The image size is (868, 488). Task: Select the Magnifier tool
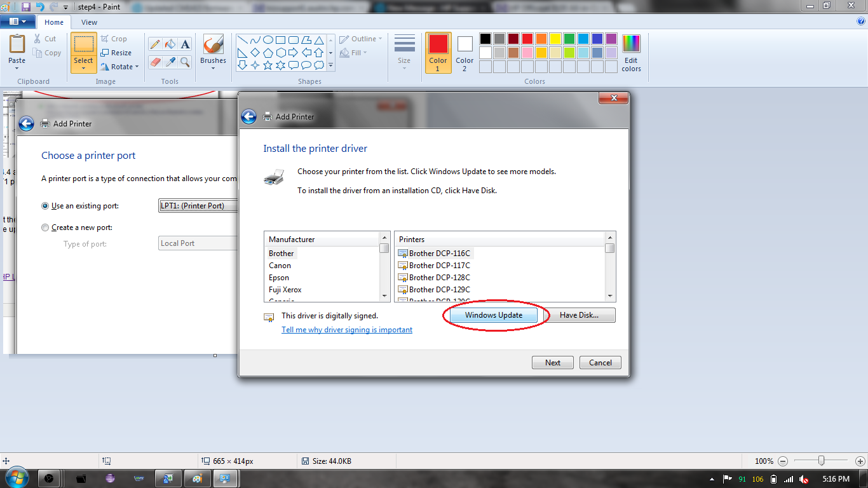pos(185,62)
